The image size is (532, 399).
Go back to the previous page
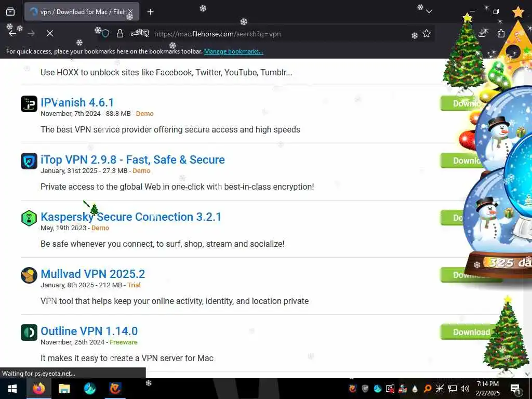[12, 33]
